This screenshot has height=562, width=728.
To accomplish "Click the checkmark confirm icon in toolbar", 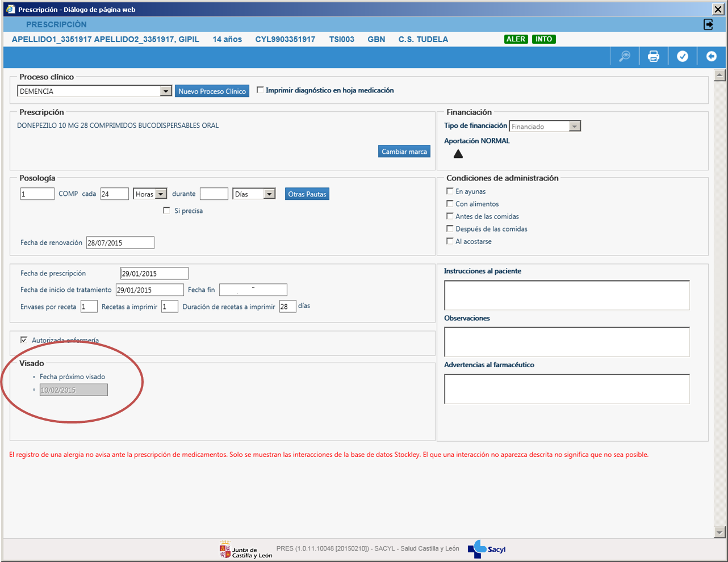I will [683, 56].
